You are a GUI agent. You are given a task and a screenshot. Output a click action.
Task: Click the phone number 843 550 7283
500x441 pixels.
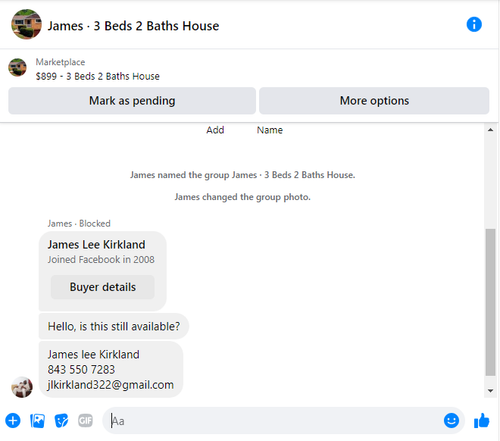coord(81,369)
